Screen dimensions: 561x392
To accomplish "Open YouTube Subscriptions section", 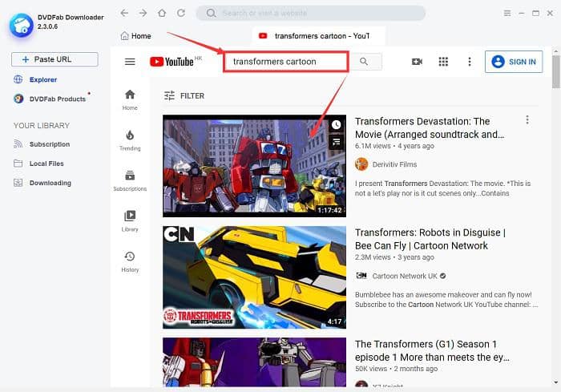I will pos(130,181).
